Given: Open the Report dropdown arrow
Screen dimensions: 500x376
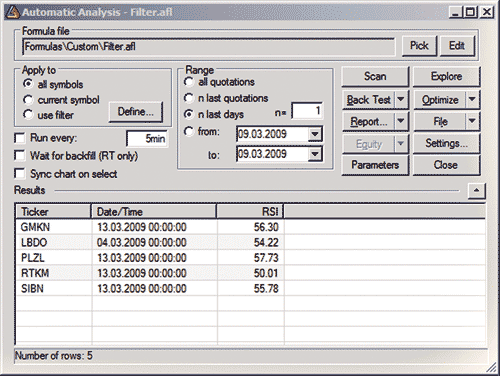Looking at the screenshot, I should (401, 121).
